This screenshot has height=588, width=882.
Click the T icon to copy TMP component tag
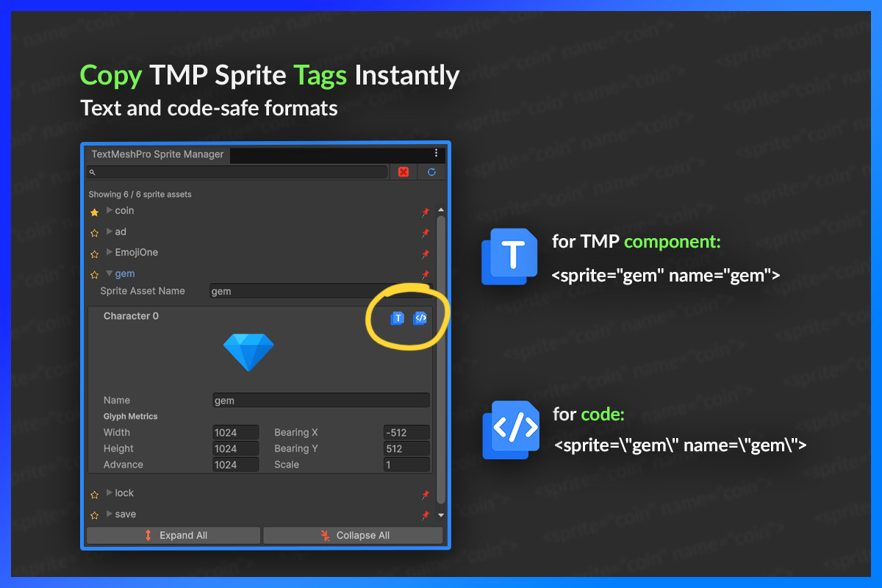(397, 318)
